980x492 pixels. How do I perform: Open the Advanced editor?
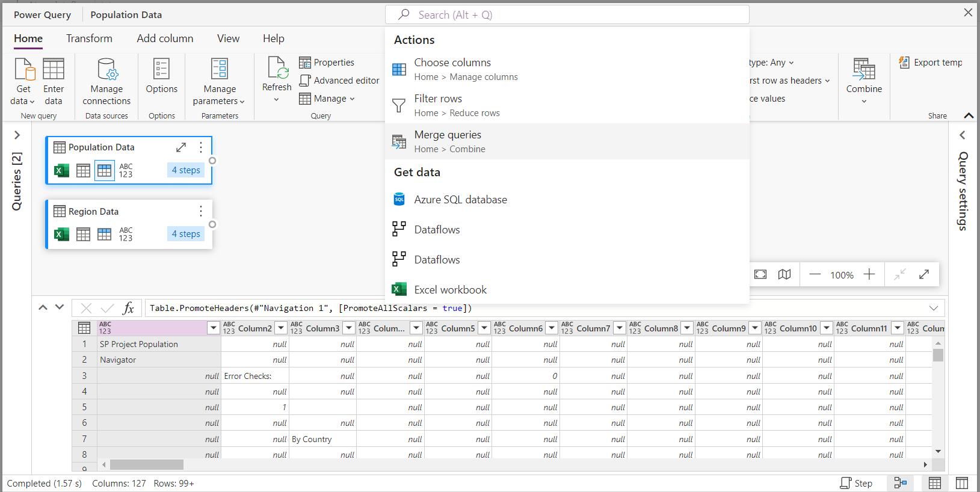[x=339, y=81]
